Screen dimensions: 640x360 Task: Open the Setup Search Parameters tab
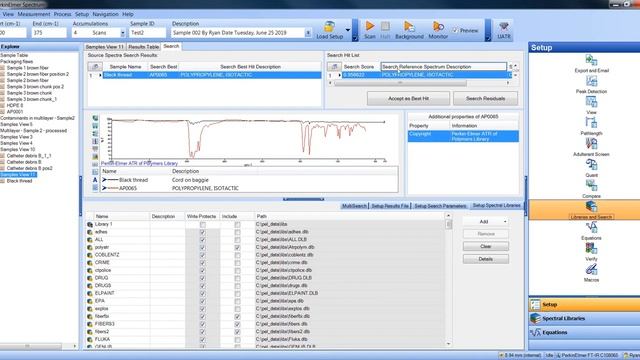point(440,206)
